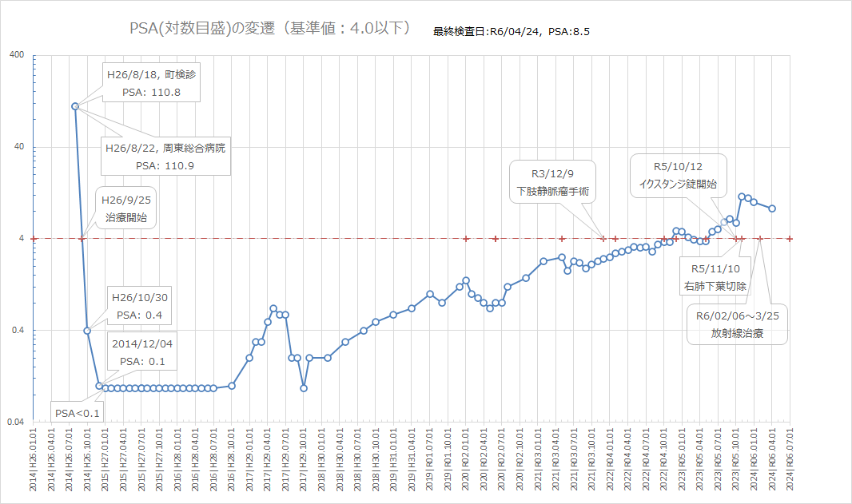Screen dimensions: 852x504
Task: Select the first data point at PSA 110.8
Action: coord(75,106)
